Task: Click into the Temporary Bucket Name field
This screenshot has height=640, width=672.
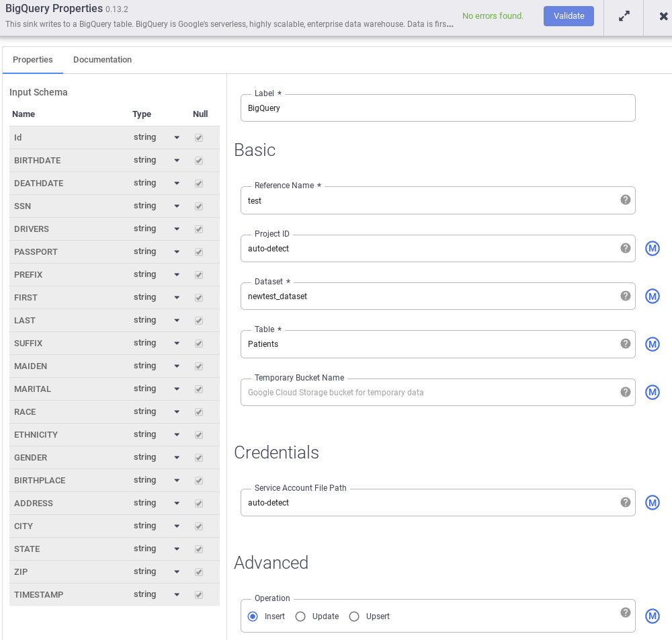Action: click(430, 393)
